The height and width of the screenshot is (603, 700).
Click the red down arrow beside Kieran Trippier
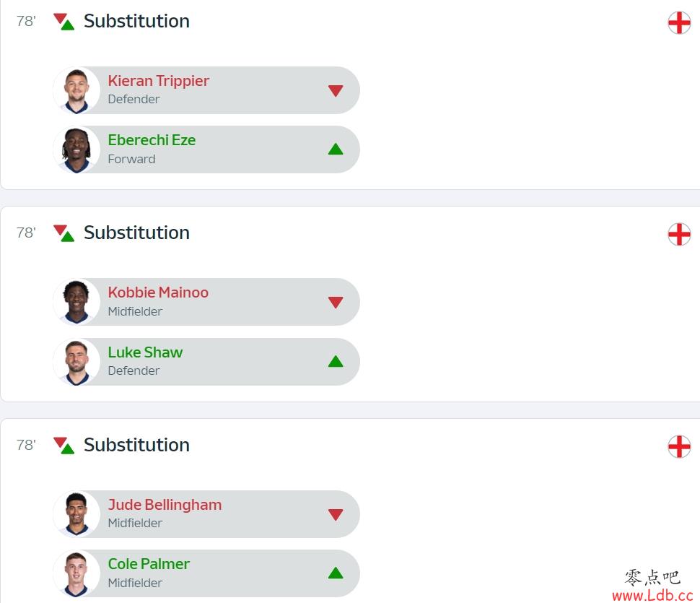336,91
